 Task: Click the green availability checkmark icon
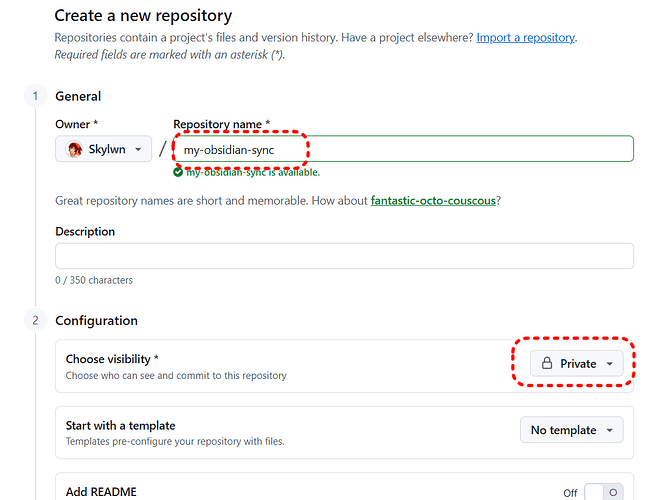(178, 172)
